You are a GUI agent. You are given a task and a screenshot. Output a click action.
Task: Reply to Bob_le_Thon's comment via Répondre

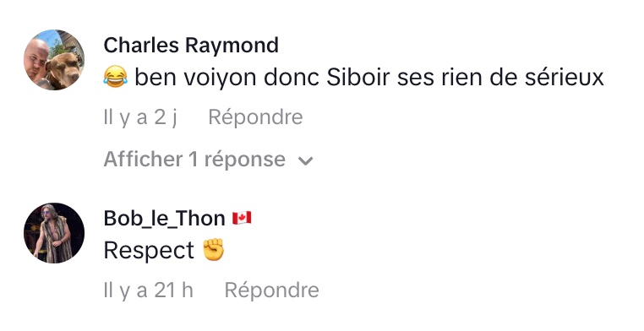(x=272, y=290)
